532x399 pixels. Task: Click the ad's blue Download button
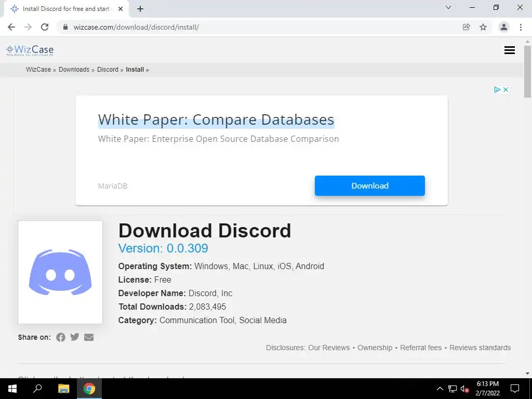click(x=370, y=185)
